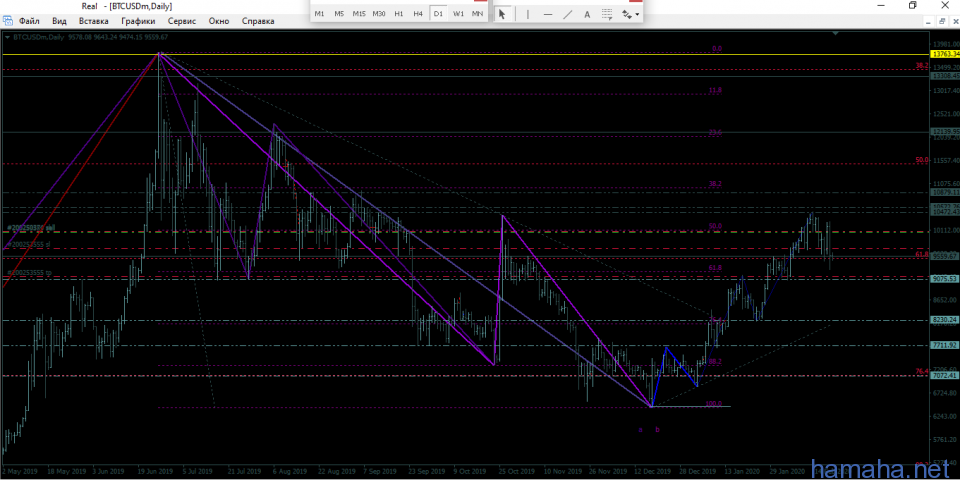This screenshot has width=960, height=480.
Task: Click the Fibonacci 100.0 level label
Action: pyautogui.click(x=714, y=404)
